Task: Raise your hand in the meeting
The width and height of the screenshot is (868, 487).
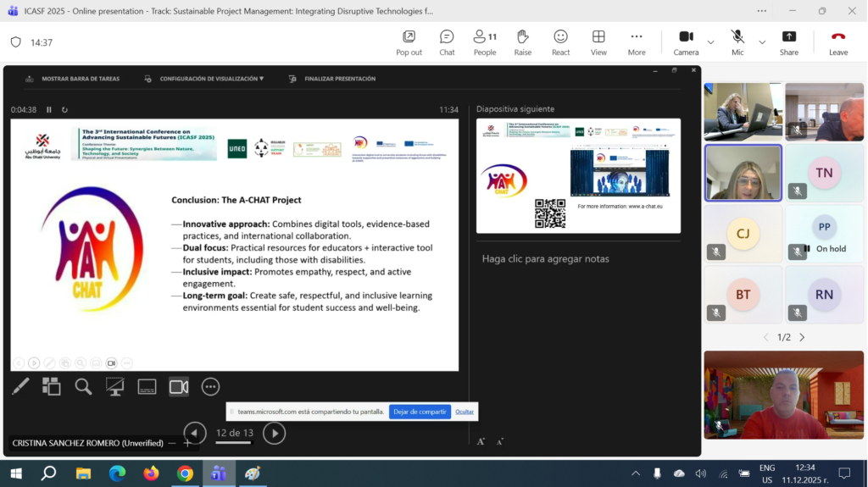Action: coord(522,42)
